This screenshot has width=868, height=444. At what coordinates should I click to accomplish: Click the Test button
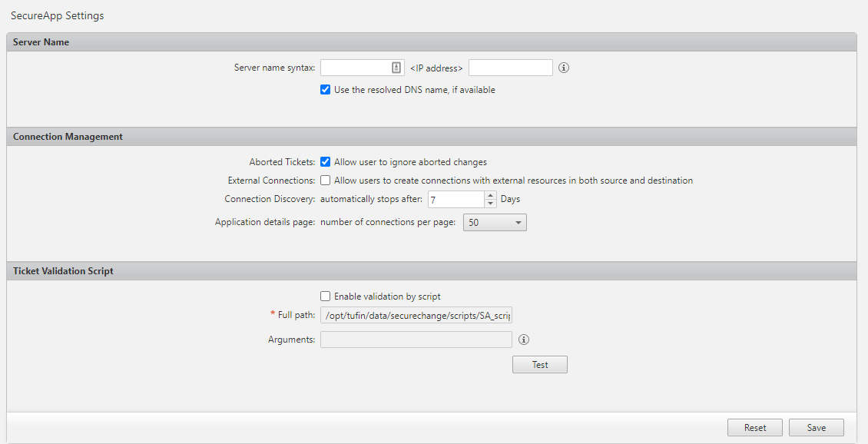[x=539, y=365]
